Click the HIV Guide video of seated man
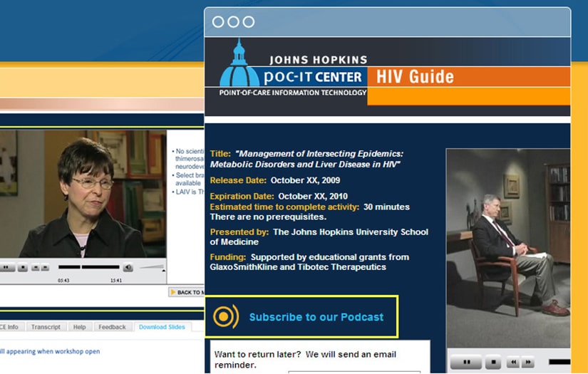This screenshot has width=588, height=374. click(x=508, y=248)
